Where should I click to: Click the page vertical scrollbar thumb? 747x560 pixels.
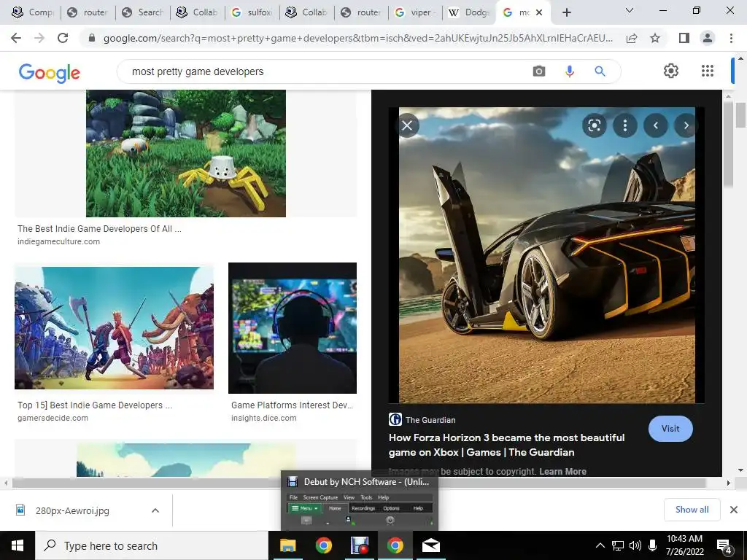click(740, 115)
